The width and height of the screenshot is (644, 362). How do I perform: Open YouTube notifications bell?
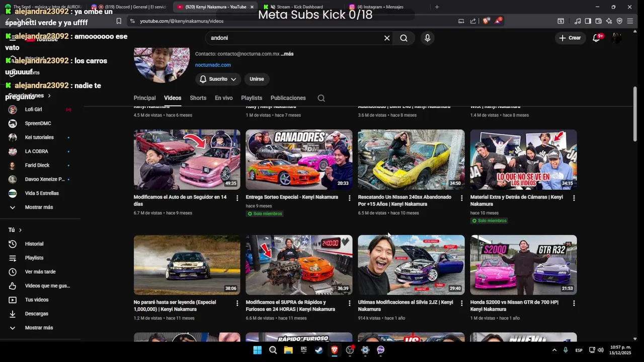pos(596,38)
